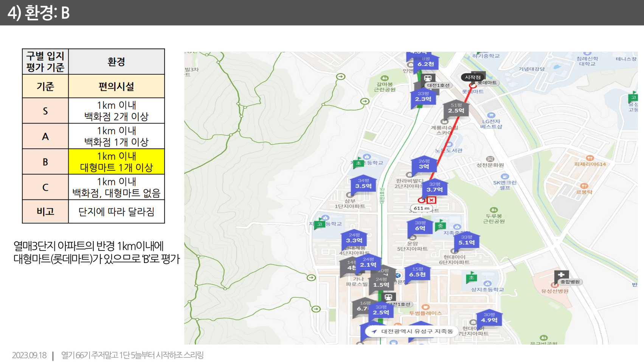Click the red X marker near 611 m
The width and height of the screenshot is (644, 362).
point(431,200)
